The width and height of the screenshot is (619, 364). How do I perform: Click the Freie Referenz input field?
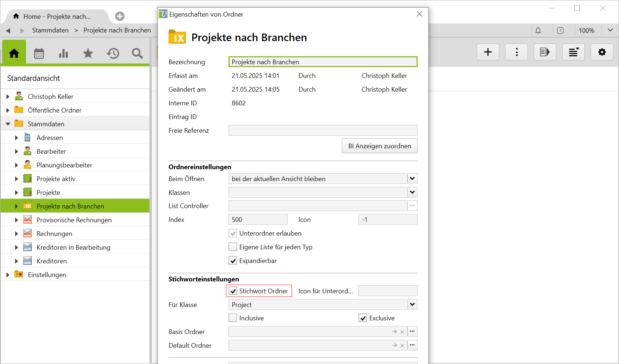tap(323, 131)
